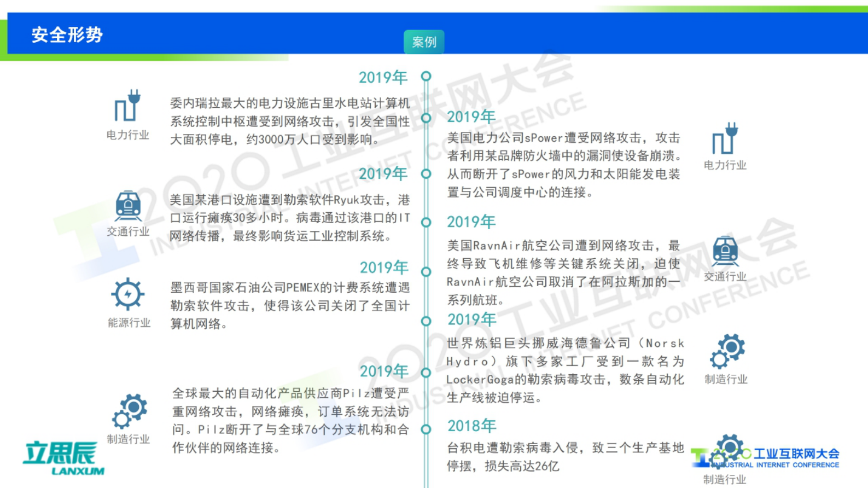Screen dimensions: 868x488
Task: Select the timeline dot for the Ryuk port attack
Action: 426,173
